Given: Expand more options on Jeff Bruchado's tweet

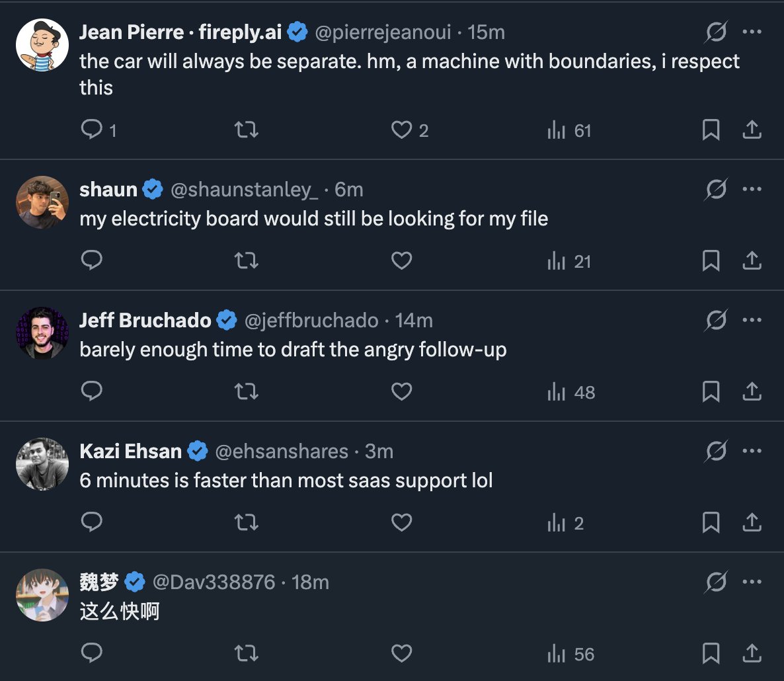Looking at the screenshot, I should point(752,320).
